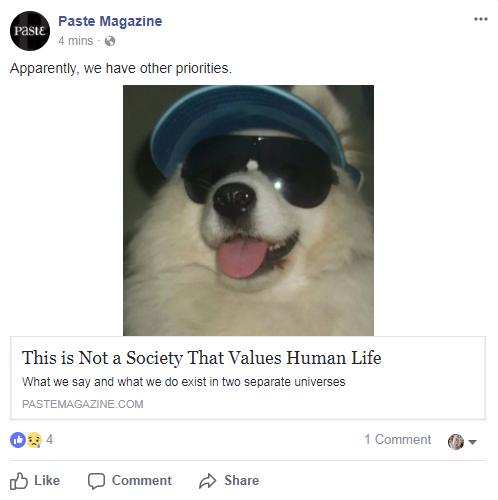Open article 'This is Not a Society' headline
Screen dimensions: 498x500
pos(202,358)
